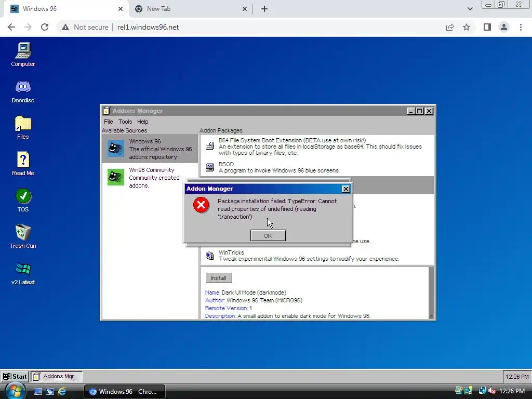This screenshot has height=399, width=532.
Task: Click the 'Description: A small addon' line
Action: coord(288,316)
